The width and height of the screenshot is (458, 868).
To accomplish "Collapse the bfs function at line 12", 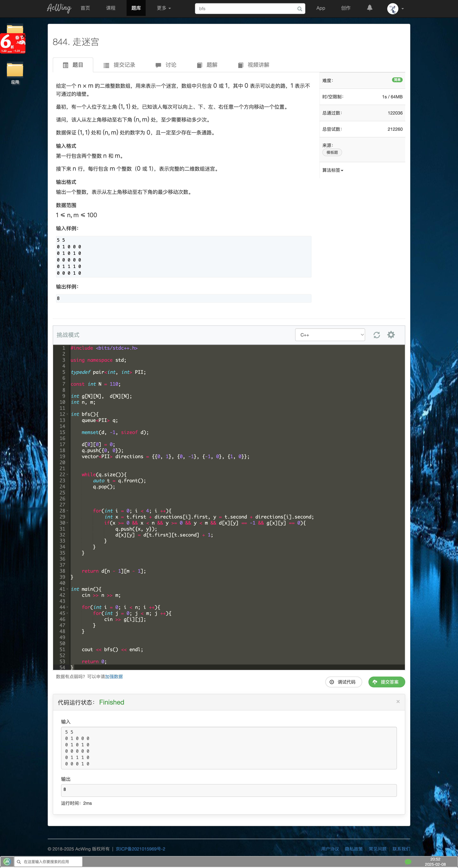I will (67, 414).
